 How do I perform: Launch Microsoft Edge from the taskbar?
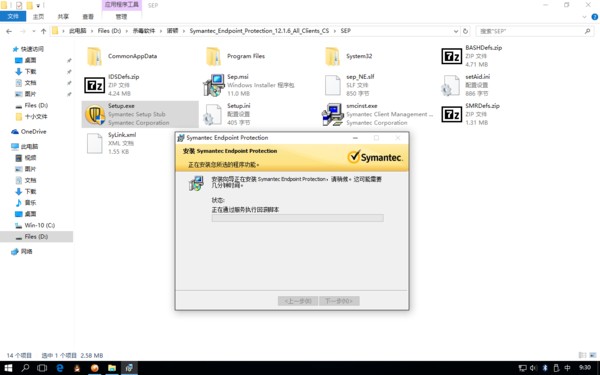point(60,368)
